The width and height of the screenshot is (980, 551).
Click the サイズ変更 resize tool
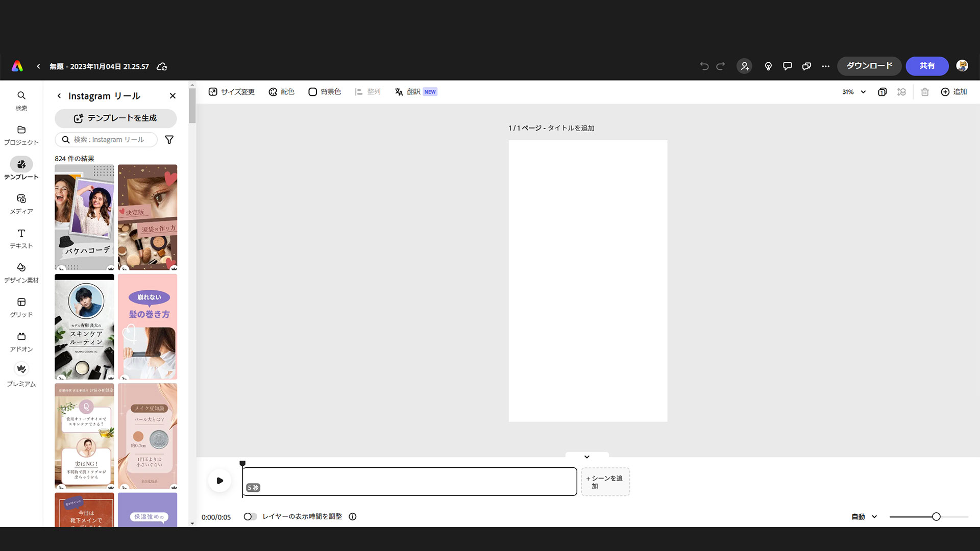pos(231,91)
